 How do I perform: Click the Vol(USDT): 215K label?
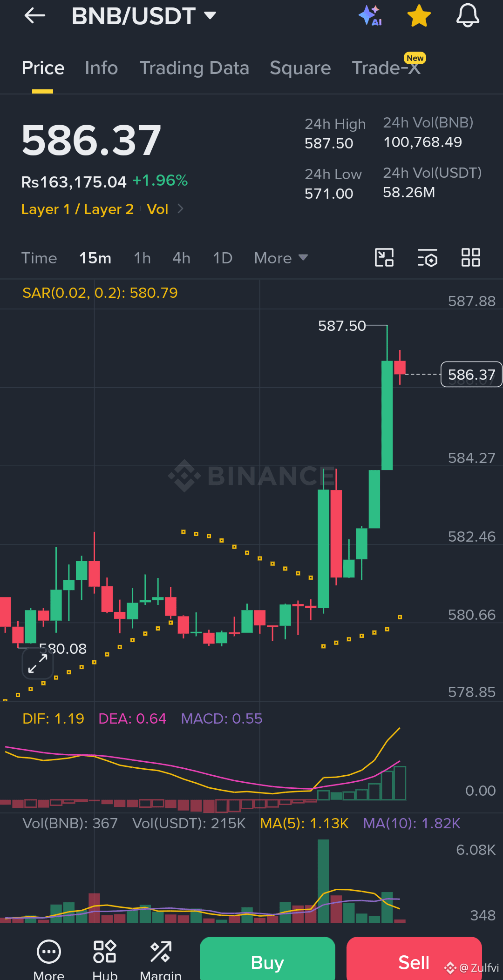click(x=189, y=823)
